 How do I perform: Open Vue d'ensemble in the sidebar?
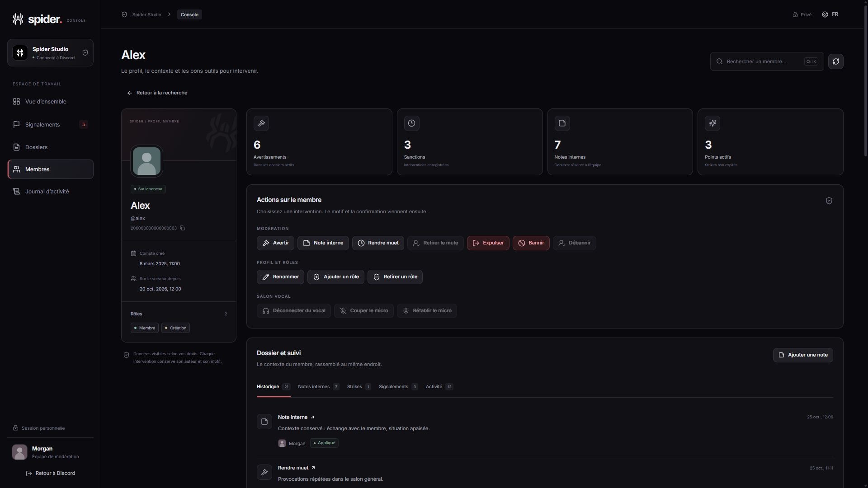50,102
